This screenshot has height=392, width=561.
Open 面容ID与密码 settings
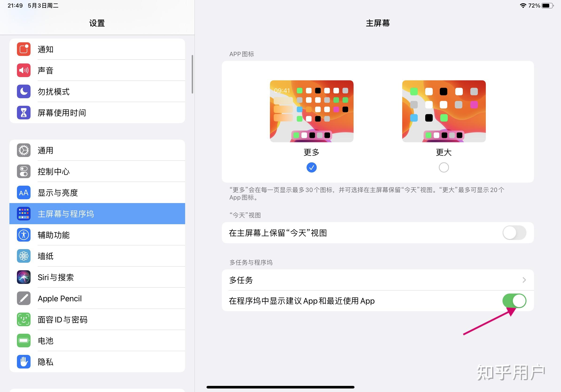(x=97, y=319)
